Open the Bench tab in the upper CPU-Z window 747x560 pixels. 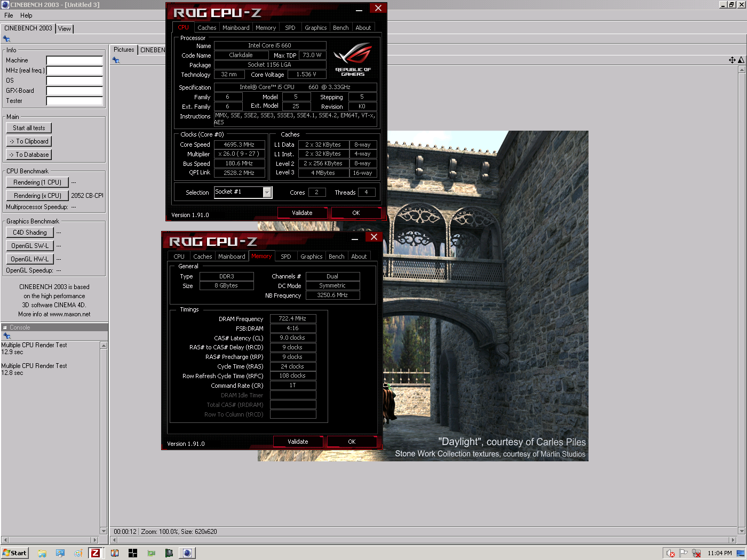tap(341, 28)
